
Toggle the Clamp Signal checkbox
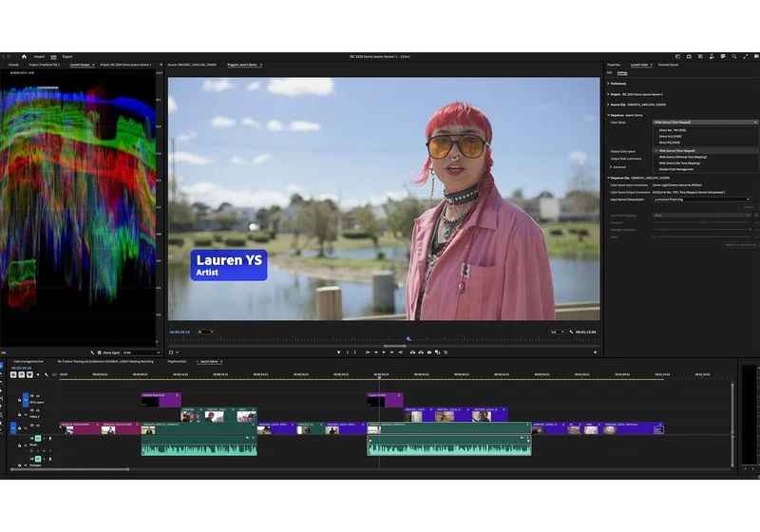(100, 352)
